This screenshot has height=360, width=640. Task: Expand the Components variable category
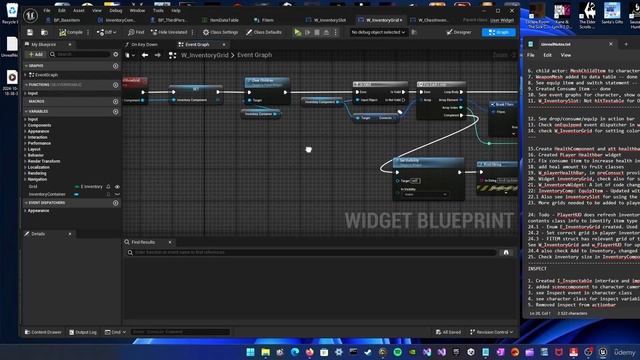click(26, 125)
